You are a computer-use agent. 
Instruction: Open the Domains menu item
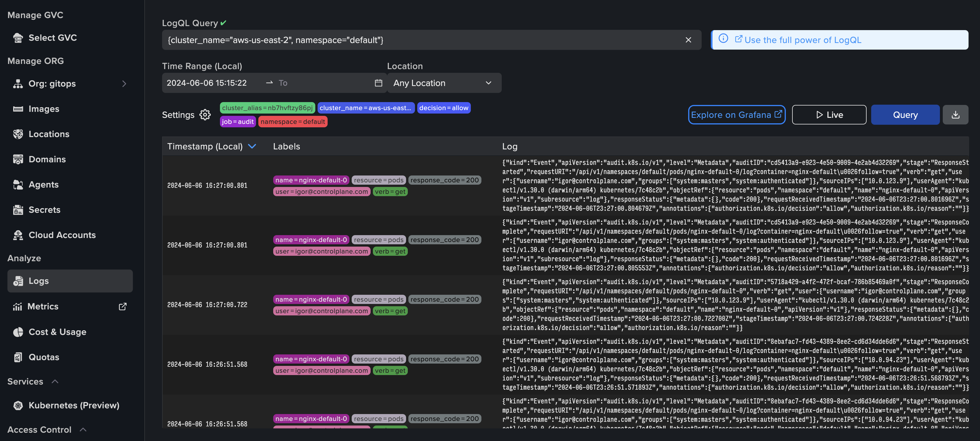click(x=47, y=159)
